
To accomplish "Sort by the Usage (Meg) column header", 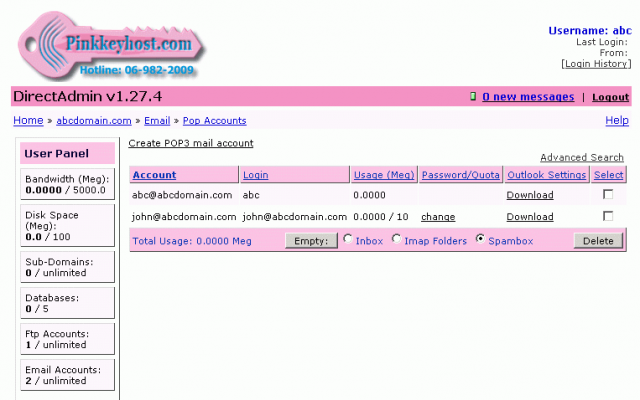I will pyautogui.click(x=383, y=175).
